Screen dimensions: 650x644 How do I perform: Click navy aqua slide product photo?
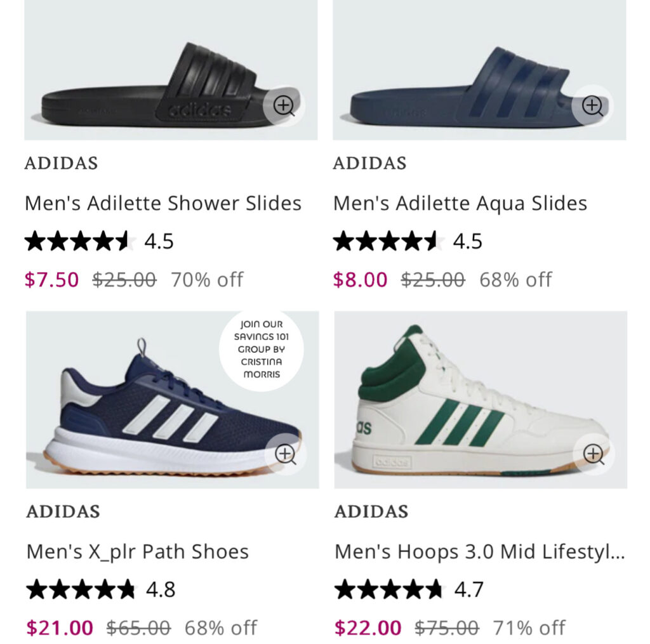(x=480, y=70)
